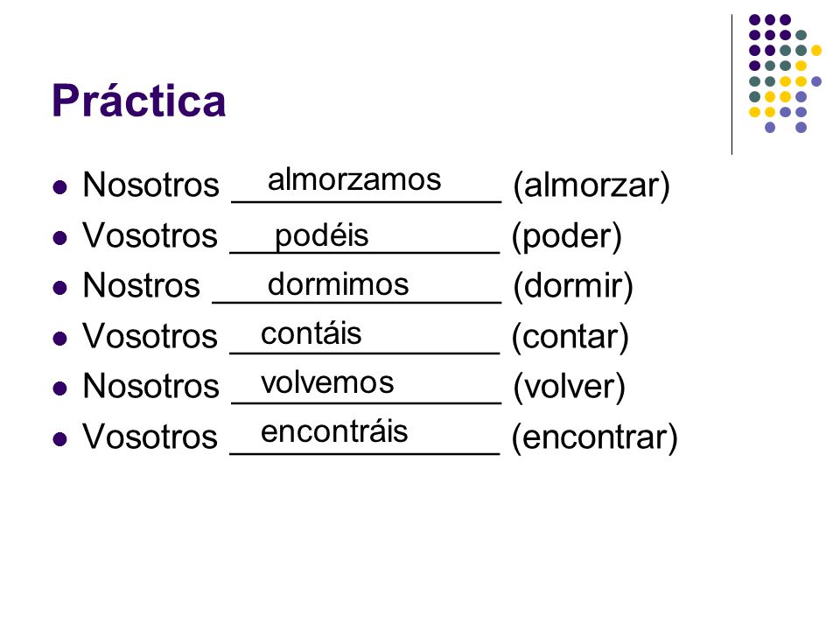The width and height of the screenshot is (840, 630).
Task: Click the (encontrar) verb hint
Action: coord(595,437)
